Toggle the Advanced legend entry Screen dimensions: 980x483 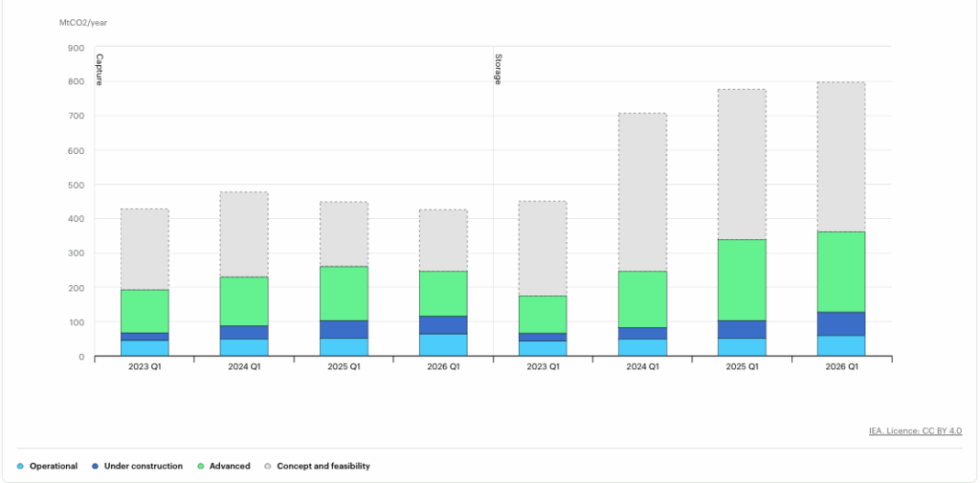230,466
